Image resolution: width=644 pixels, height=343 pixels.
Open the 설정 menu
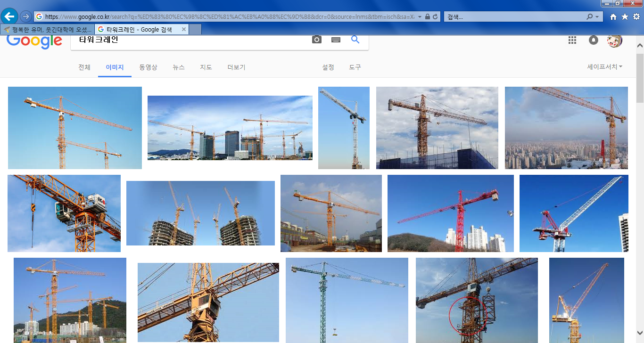coord(328,67)
